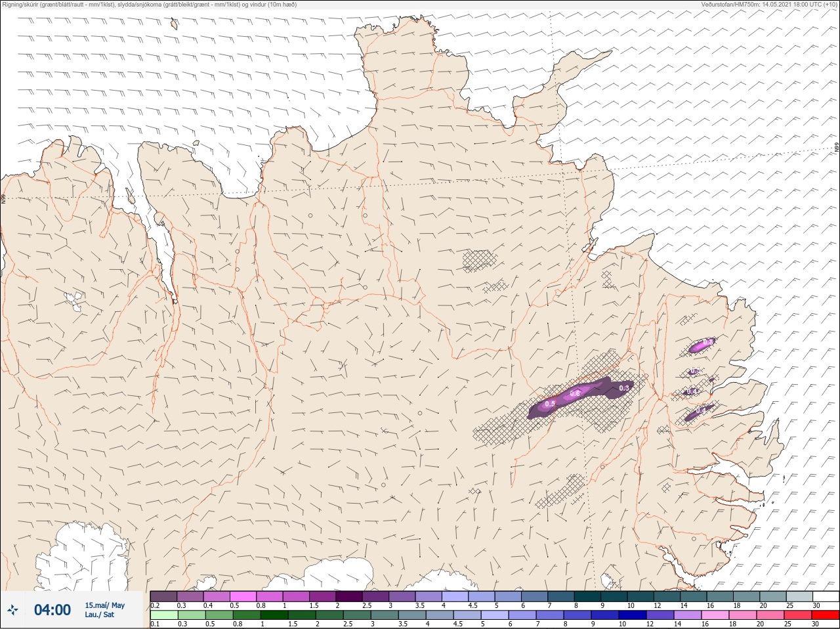
Task: Select the dark green swatch above 1 in lower legend
Action: (x=274, y=615)
